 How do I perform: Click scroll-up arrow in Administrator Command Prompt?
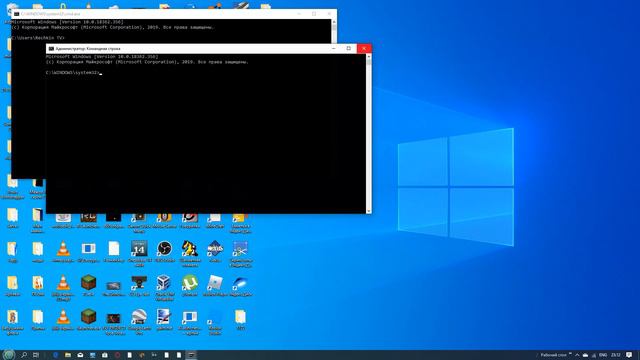tap(369, 57)
